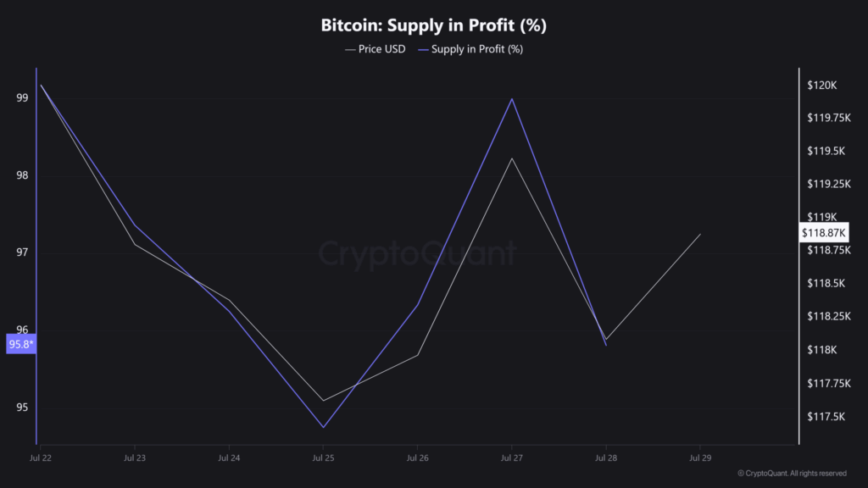Click the Jul 29 date label
Viewport: 868px width, 488px height.
point(700,457)
